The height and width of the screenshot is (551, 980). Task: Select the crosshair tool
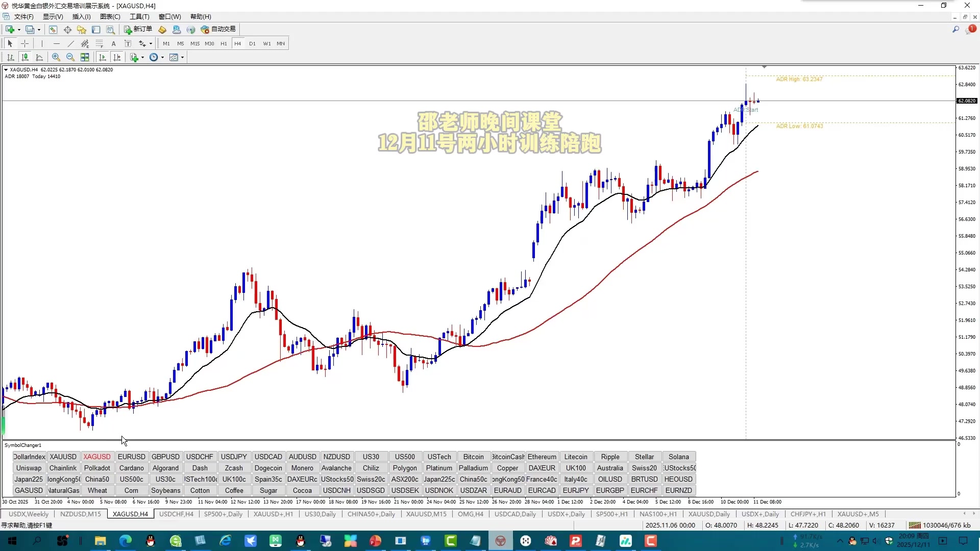click(24, 43)
